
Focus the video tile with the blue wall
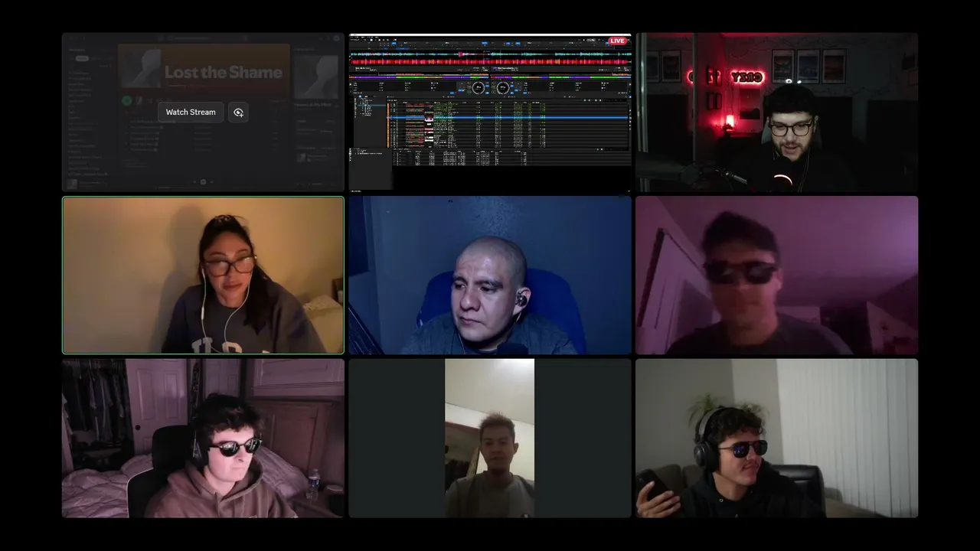(490, 275)
